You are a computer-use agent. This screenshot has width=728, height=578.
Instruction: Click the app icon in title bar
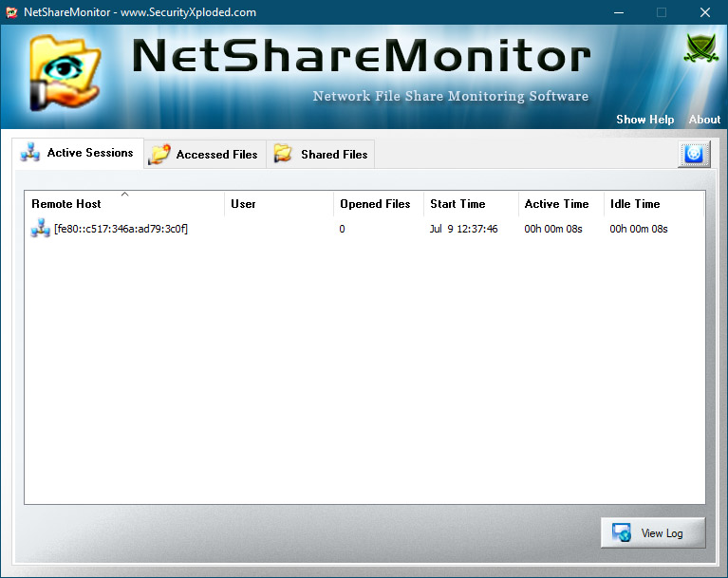(11, 12)
